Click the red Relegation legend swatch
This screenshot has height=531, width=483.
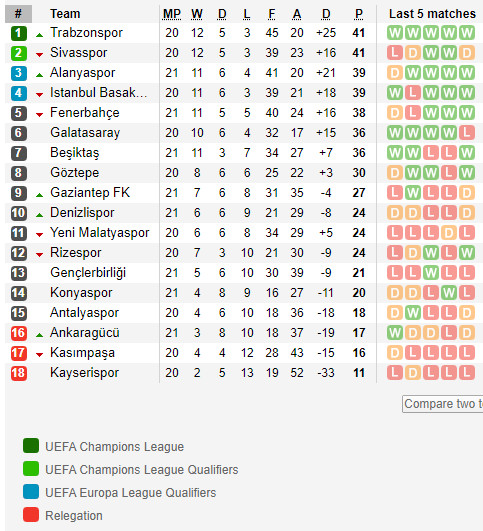(x=31, y=515)
